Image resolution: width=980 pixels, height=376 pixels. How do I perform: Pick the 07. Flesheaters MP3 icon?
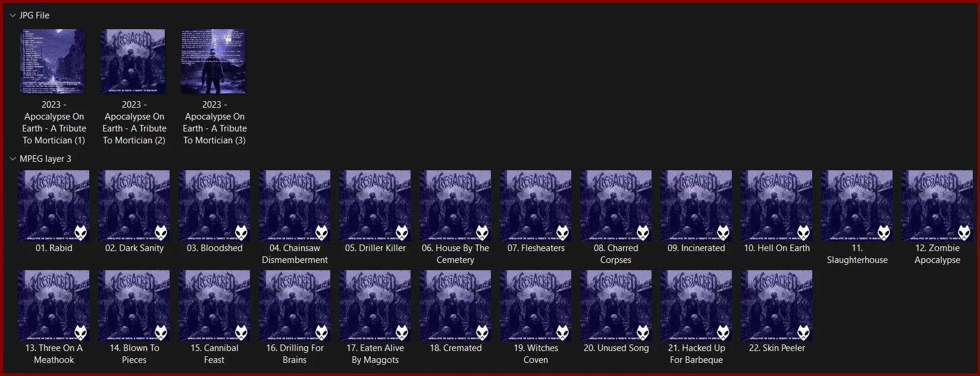[536, 206]
